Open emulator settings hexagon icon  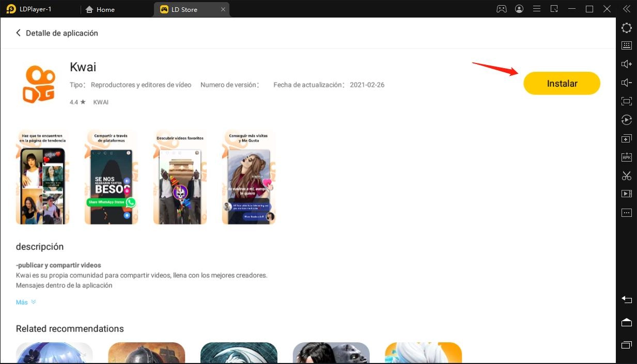627,28
